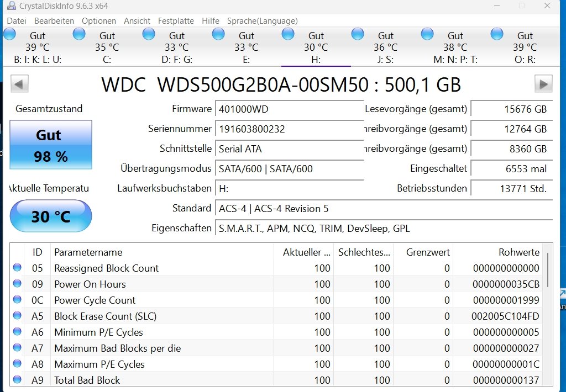Click the value 8360 GB
This screenshot has width=566, height=392.
coord(511,149)
